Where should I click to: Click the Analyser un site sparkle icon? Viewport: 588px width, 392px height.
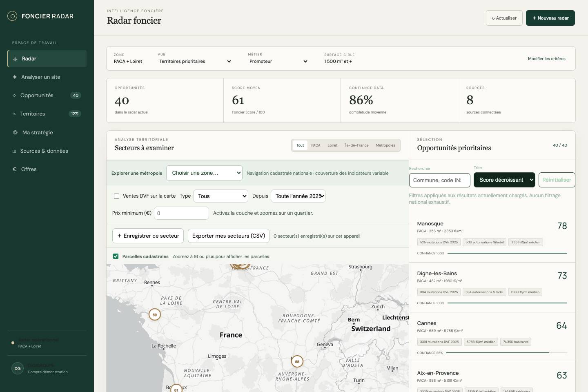[15, 77]
